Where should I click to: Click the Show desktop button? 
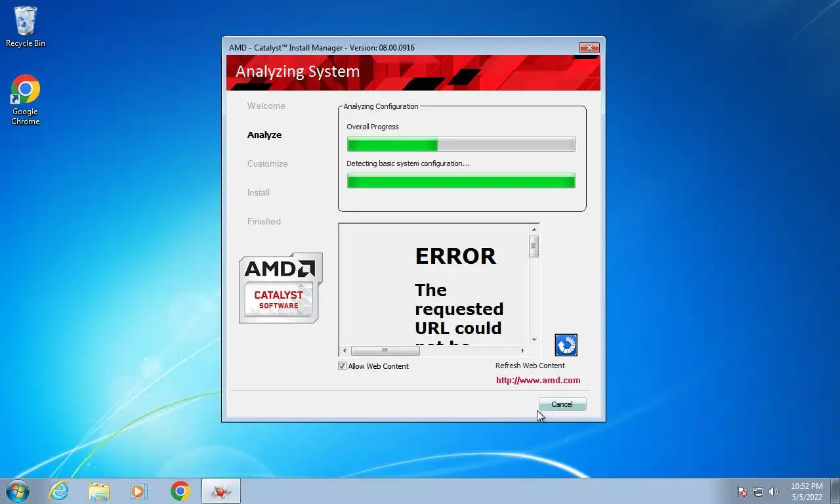(835, 491)
